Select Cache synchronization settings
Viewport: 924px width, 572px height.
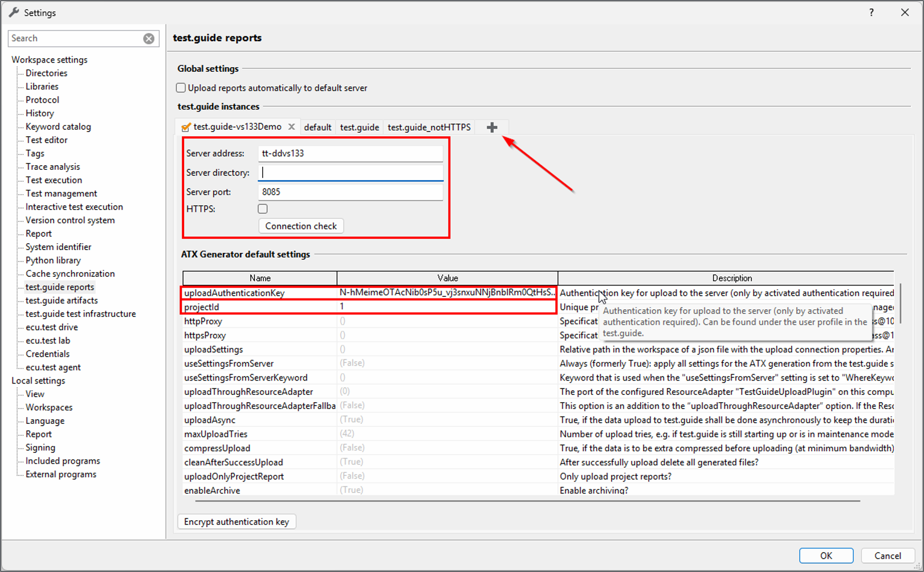pyautogui.click(x=70, y=273)
